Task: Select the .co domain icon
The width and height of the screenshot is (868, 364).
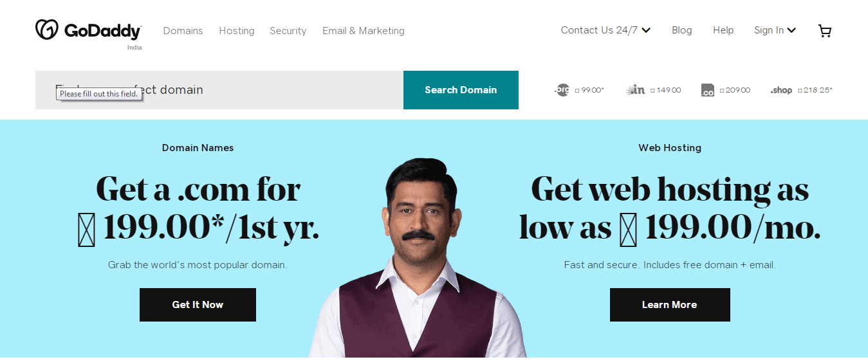Action: [708, 91]
